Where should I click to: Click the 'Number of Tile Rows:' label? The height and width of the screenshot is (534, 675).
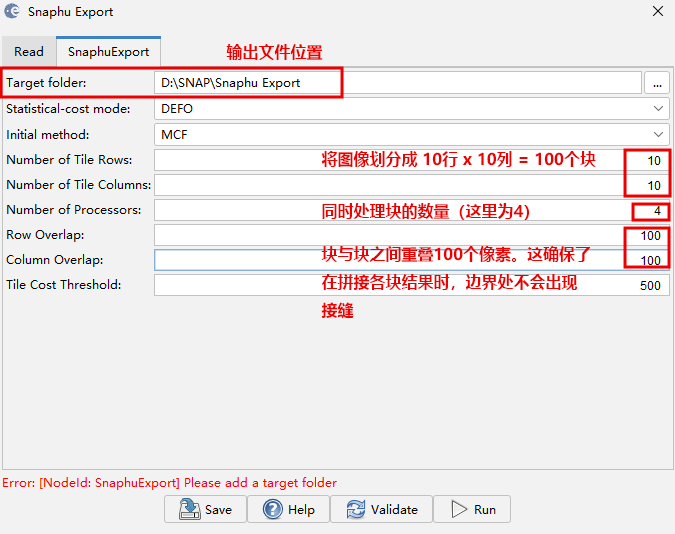69,160
